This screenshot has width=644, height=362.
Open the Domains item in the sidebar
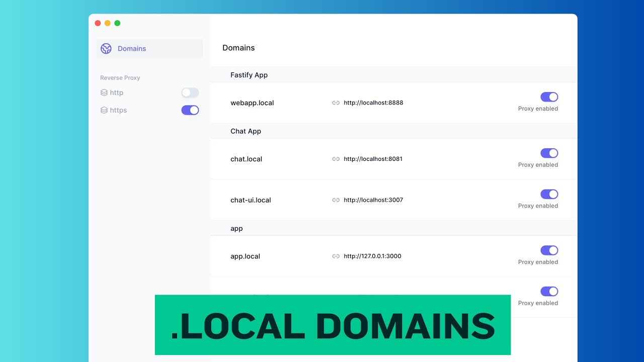(149, 49)
